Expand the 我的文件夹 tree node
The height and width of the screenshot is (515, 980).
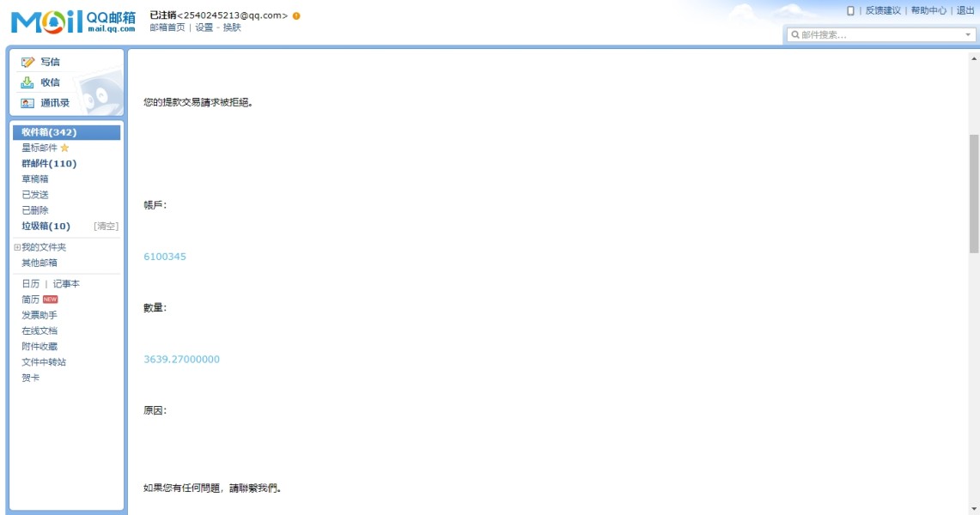click(17, 247)
